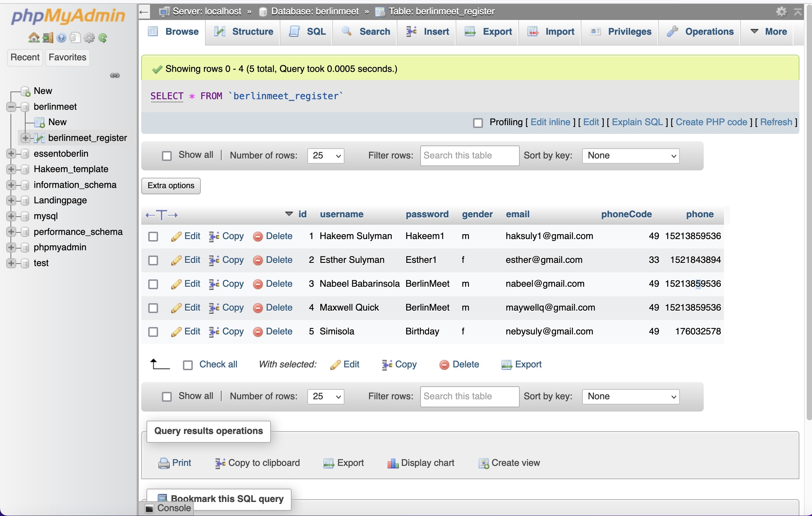
Task: Expand berlinmeet_register table node
Action: click(x=25, y=138)
